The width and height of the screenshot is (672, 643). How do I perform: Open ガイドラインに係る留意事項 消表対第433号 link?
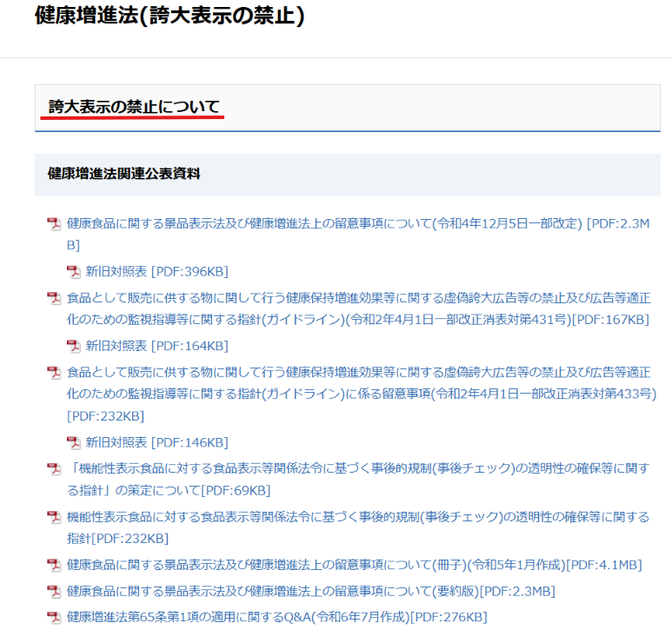pyautogui.click(x=362, y=394)
